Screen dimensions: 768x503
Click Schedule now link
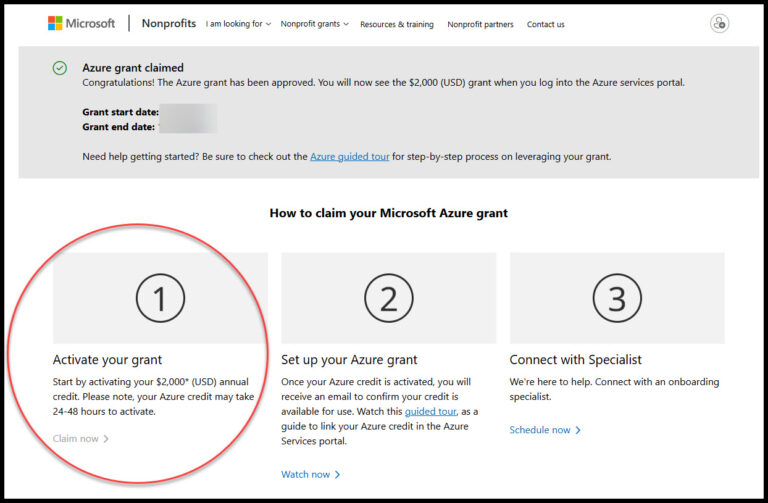click(x=545, y=430)
